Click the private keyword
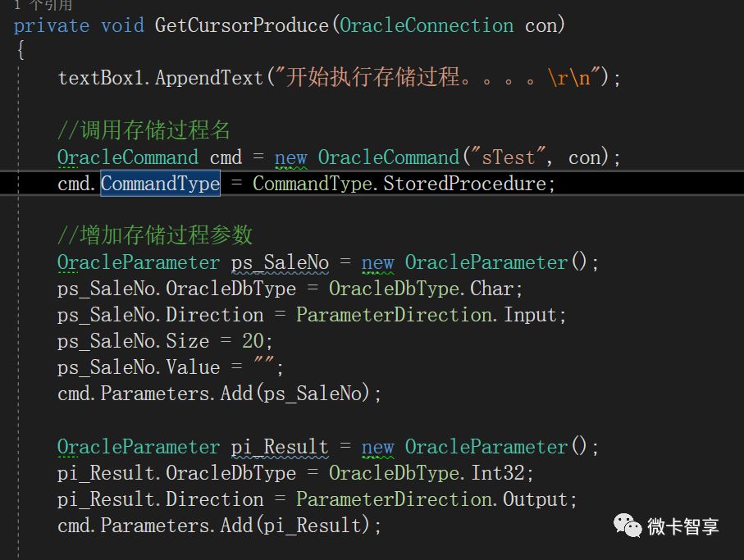Image resolution: width=744 pixels, height=560 pixels. click(x=51, y=25)
